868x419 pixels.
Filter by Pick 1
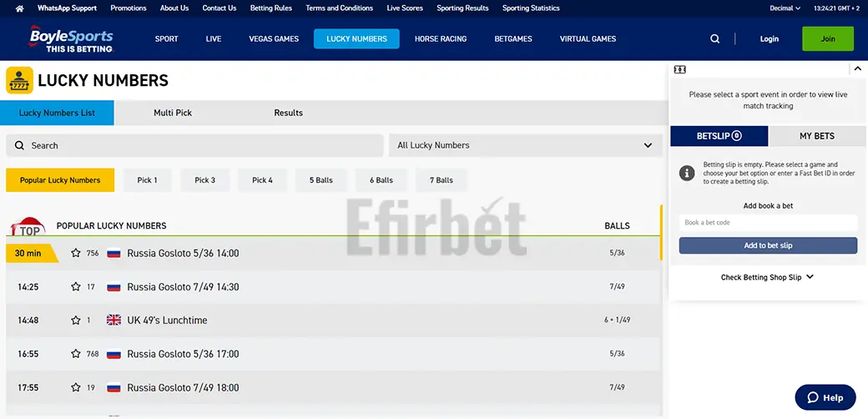[x=147, y=180]
